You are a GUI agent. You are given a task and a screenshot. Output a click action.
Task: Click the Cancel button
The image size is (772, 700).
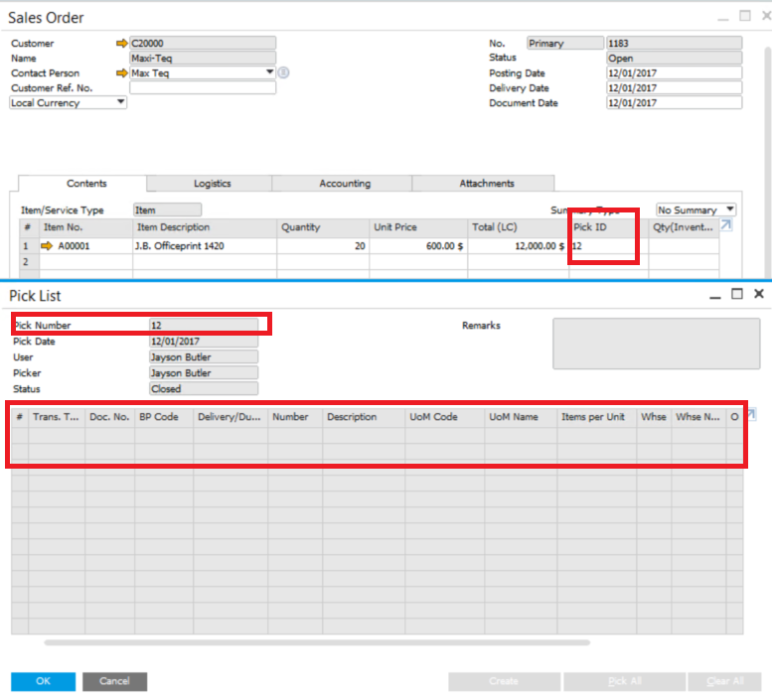pyautogui.click(x=114, y=681)
